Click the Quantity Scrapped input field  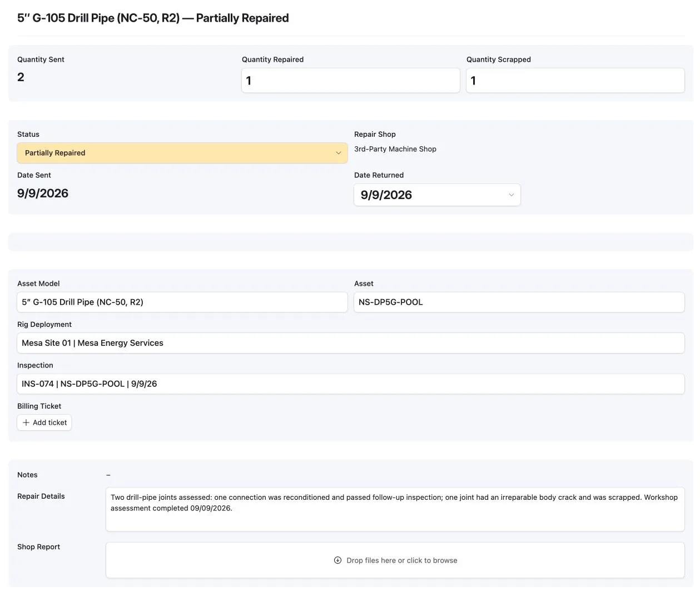[x=575, y=81]
